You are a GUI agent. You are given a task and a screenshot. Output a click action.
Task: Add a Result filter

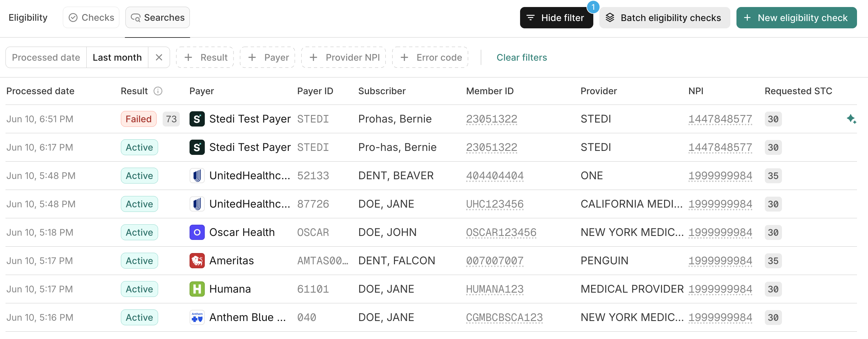[x=205, y=58]
